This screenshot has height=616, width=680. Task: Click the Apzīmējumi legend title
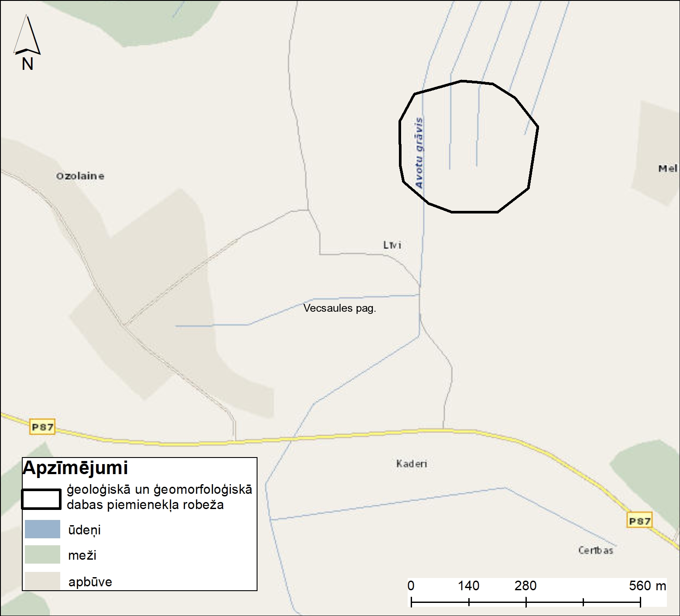pyautogui.click(x=75, y=468)
